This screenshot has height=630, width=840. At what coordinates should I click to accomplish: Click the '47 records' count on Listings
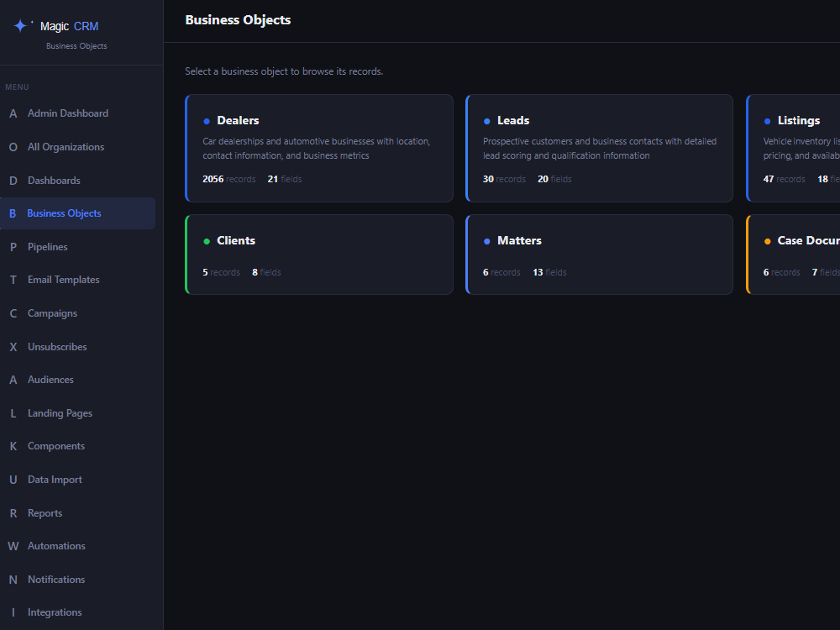784,180
